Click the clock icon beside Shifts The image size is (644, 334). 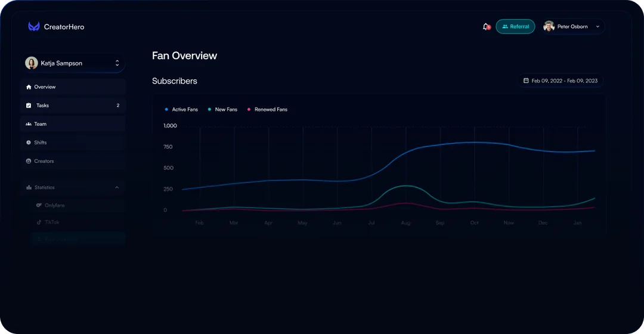[x=29, y=143]
